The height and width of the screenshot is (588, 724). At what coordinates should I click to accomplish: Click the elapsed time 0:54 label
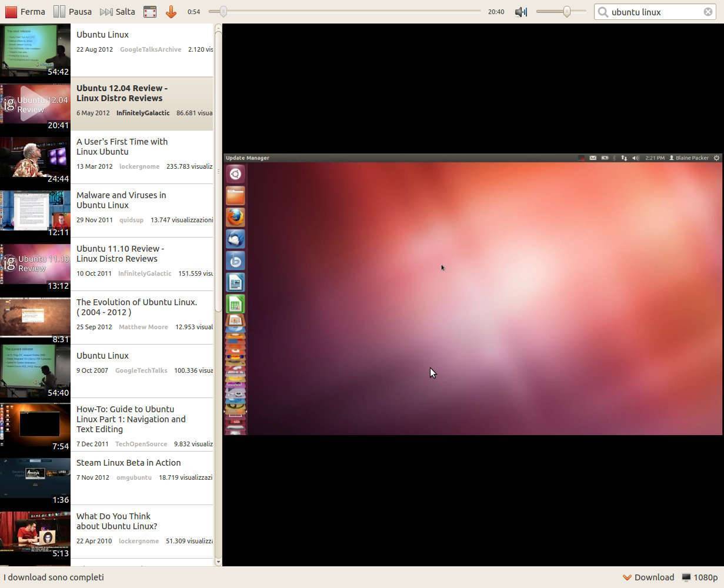coord(193,12)
